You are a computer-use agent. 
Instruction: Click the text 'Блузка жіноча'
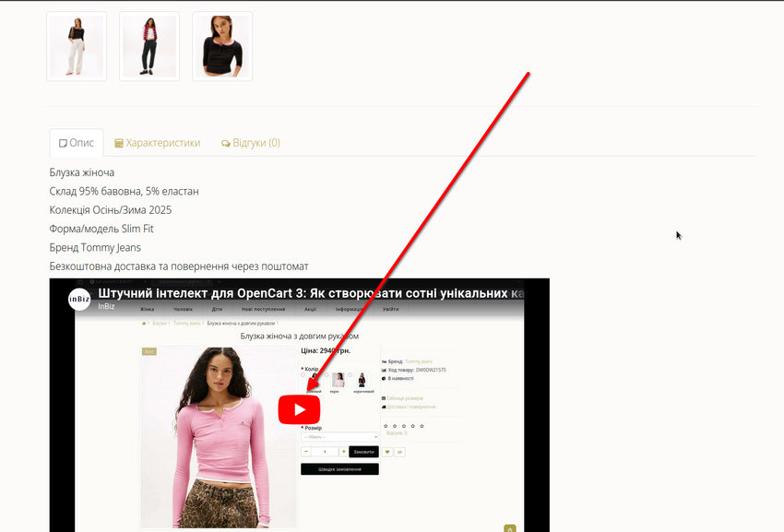(82, 172)
